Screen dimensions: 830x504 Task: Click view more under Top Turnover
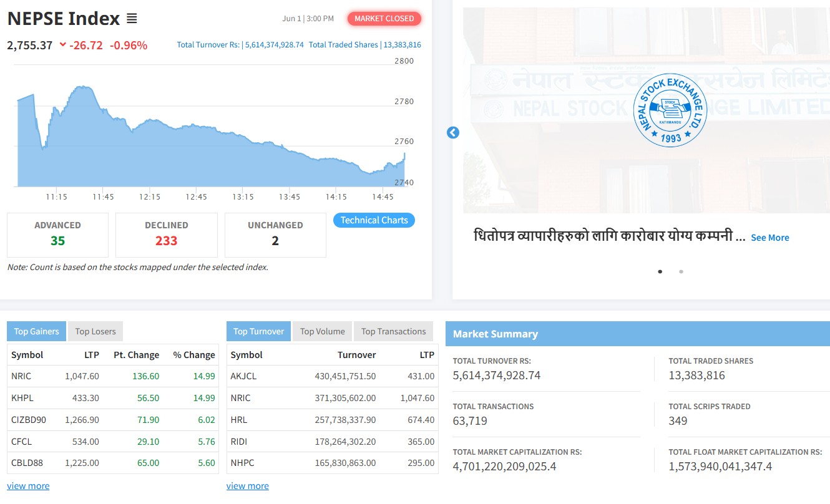(x=248, y=486)
